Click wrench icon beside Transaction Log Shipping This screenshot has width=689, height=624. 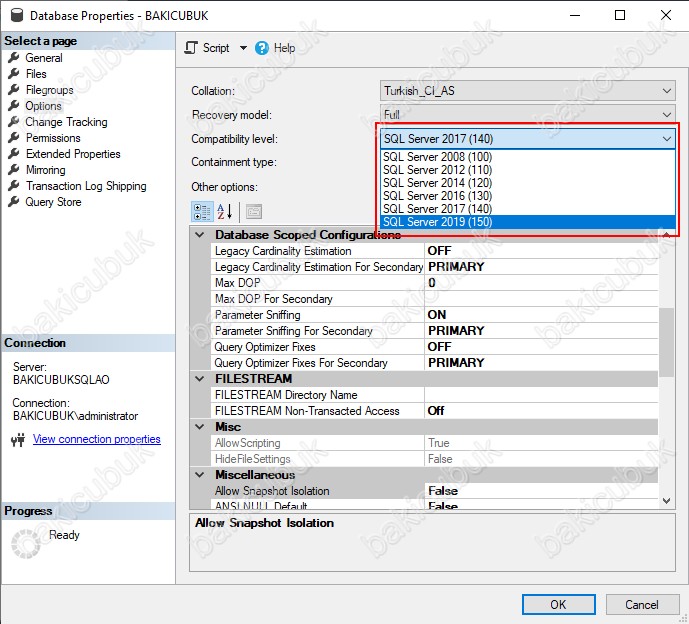click(14, 186)
